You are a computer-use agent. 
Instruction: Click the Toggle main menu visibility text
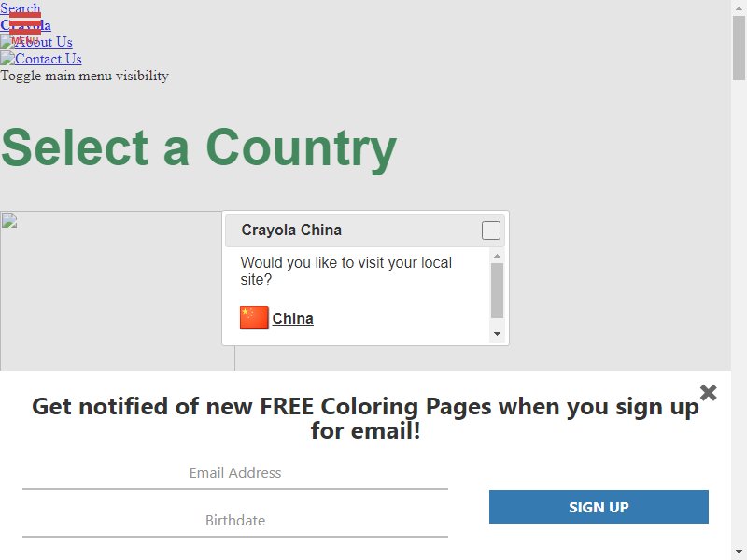pyautogui.click(x=84, y=76)
